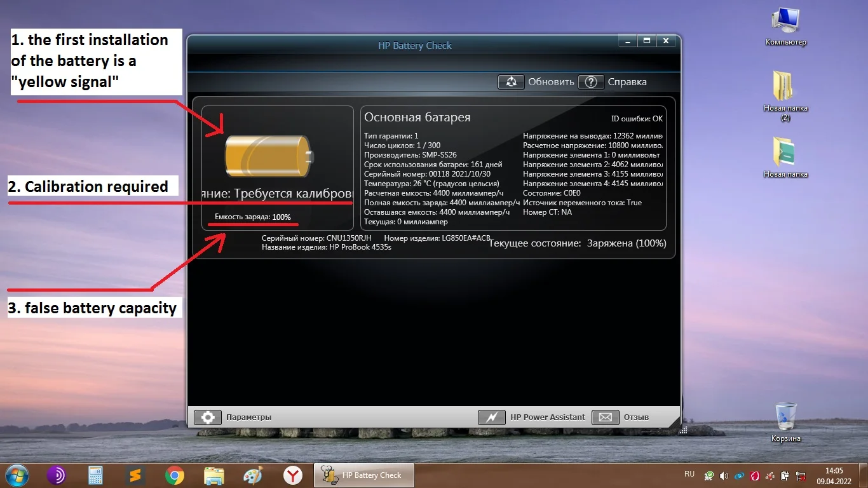The image size is (868, 488).
Task: Launch the purple Tor Browser taskbar icon
Action: click(x=57, y=475)
